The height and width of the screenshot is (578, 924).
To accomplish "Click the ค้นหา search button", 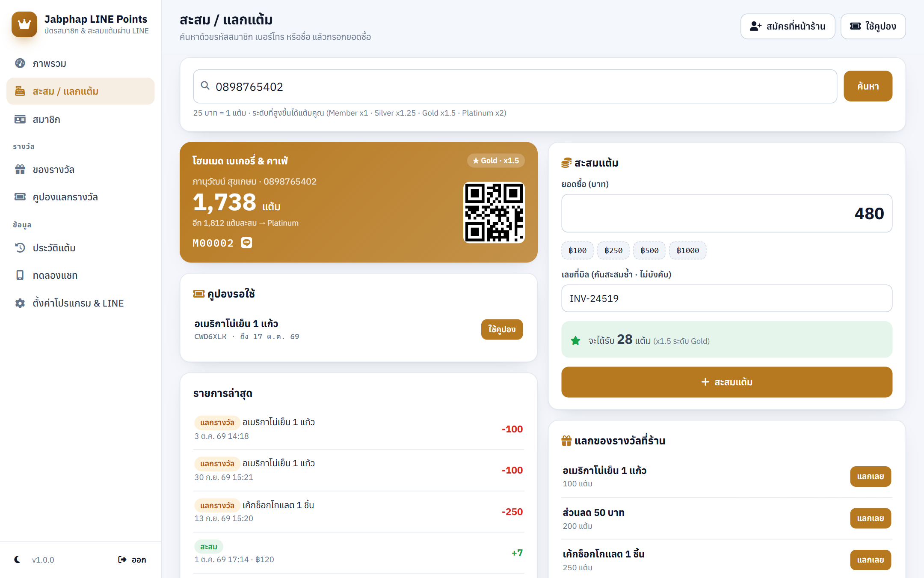I will [x=868, y=86].
